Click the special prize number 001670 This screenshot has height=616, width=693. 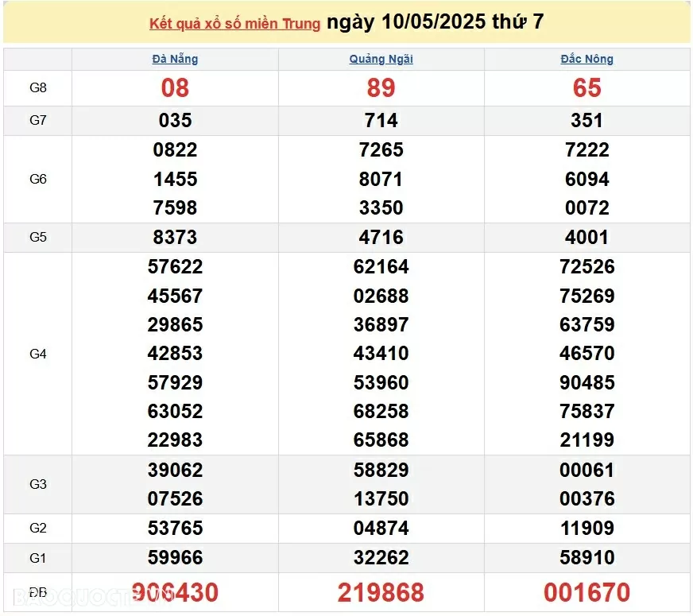[587, 593]
